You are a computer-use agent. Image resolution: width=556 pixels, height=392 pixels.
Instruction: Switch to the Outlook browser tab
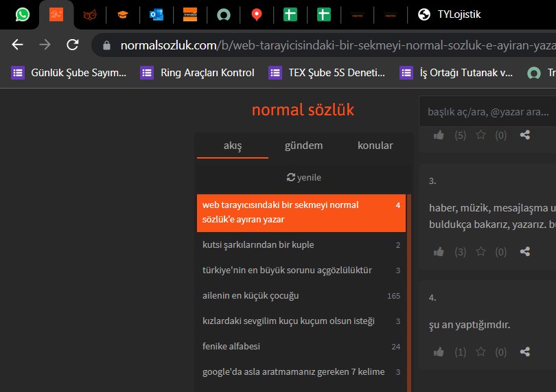pos(156,14)
